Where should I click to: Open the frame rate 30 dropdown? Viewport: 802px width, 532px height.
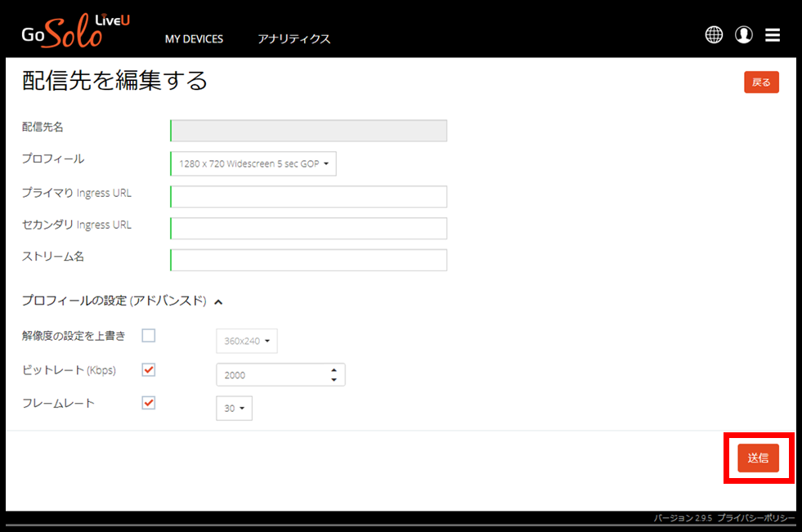[x=234, y=409]
